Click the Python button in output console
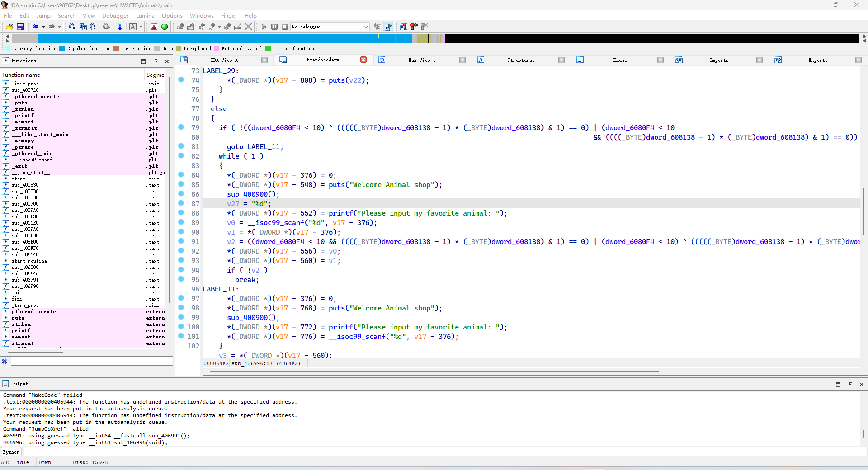Viewport: 868px width, 470px height. tap(11, 452)
